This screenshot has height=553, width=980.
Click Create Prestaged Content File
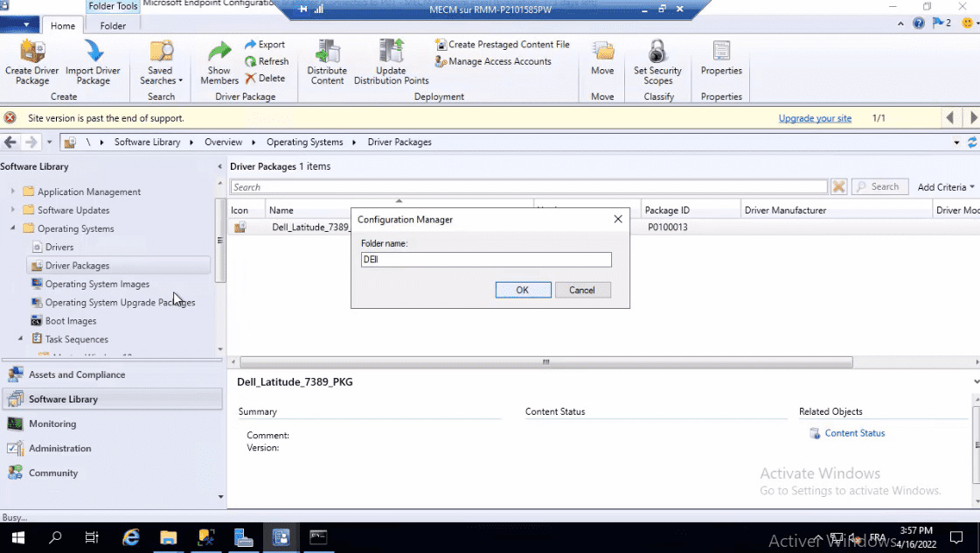[x=503, y=45]
